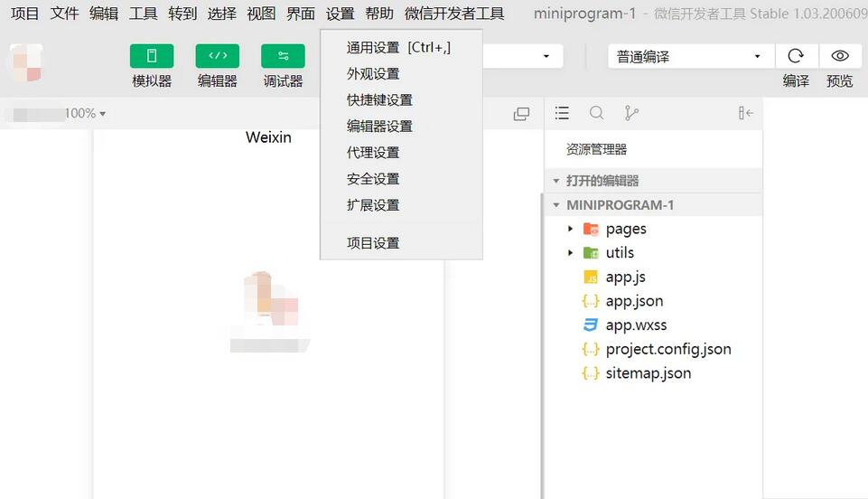Select 扩展设置 menu entry
868x499 pixels.
click(401, 205)
